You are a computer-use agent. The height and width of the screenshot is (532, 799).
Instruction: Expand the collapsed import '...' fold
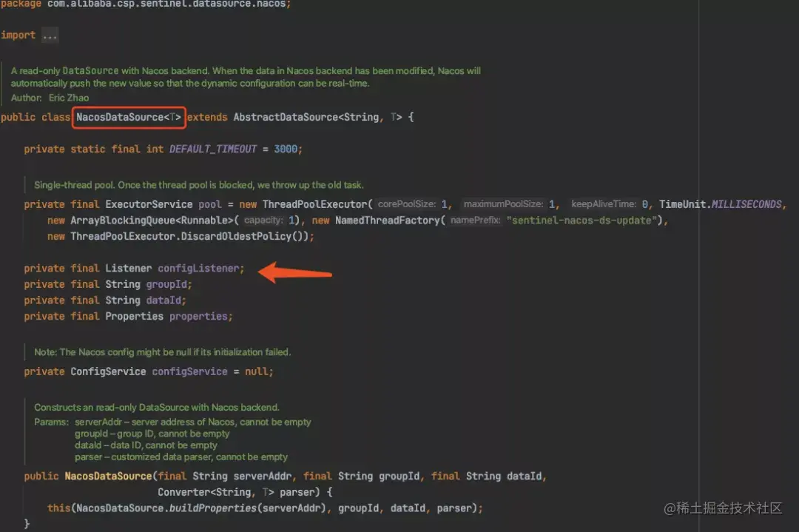50,36
